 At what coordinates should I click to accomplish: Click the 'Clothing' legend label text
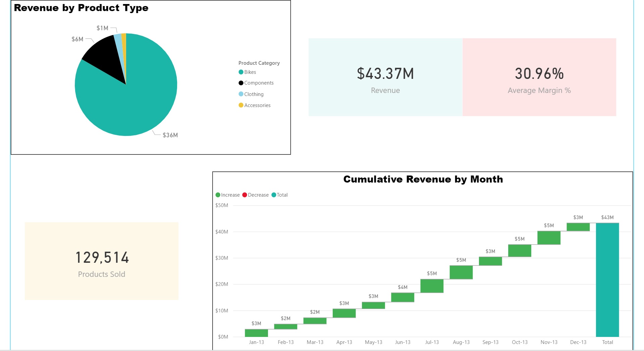(254, 94)
